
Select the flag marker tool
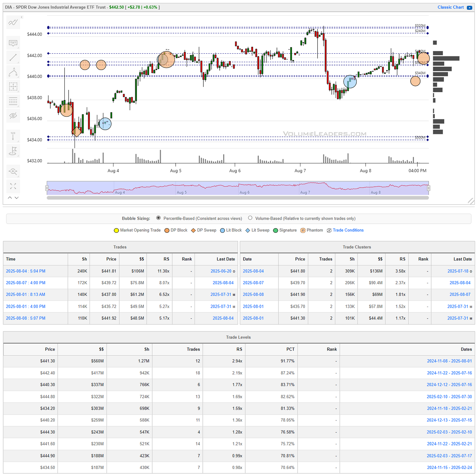click(13, 151)
